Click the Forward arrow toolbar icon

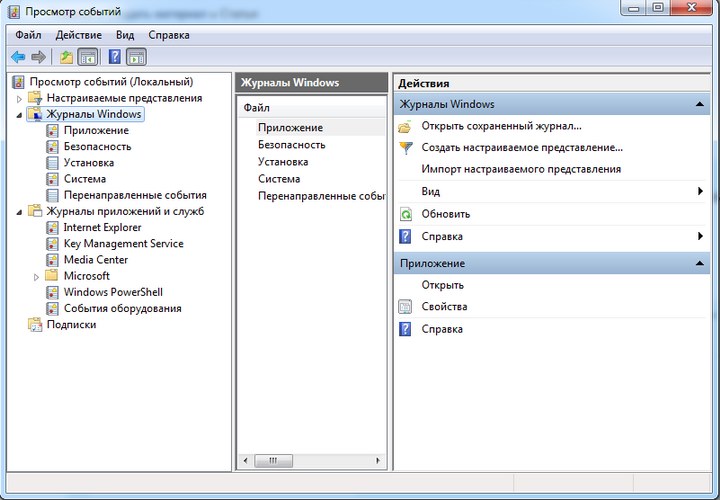point(38,57)
